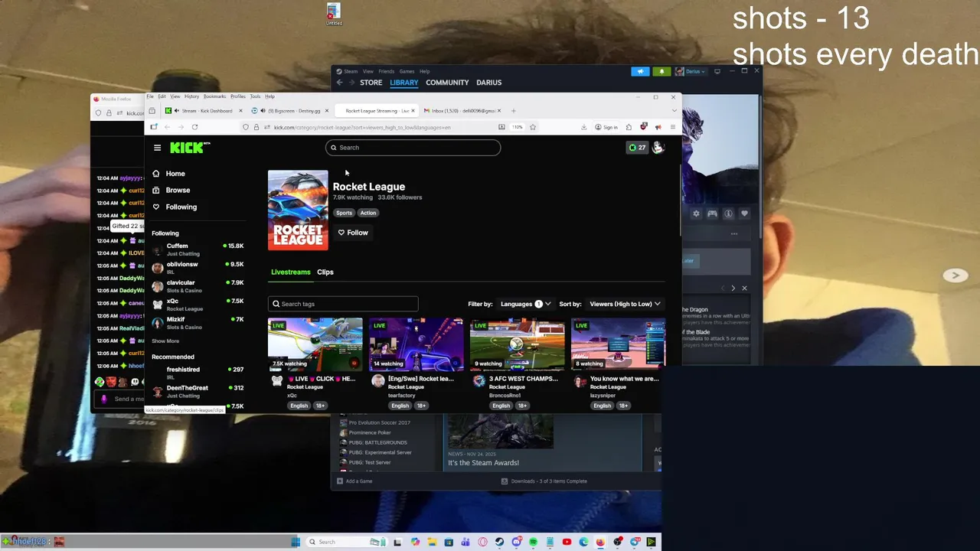The image size is (980, 551).
Task: Open controller settings icon in Steam
Action: (712, 214)
